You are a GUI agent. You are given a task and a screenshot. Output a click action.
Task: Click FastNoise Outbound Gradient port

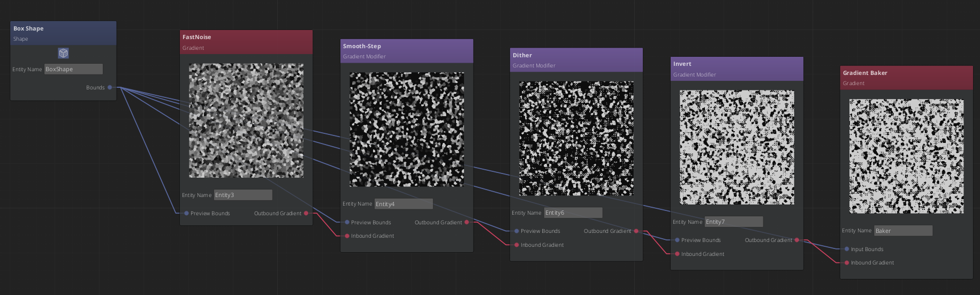tap(306, 213)
